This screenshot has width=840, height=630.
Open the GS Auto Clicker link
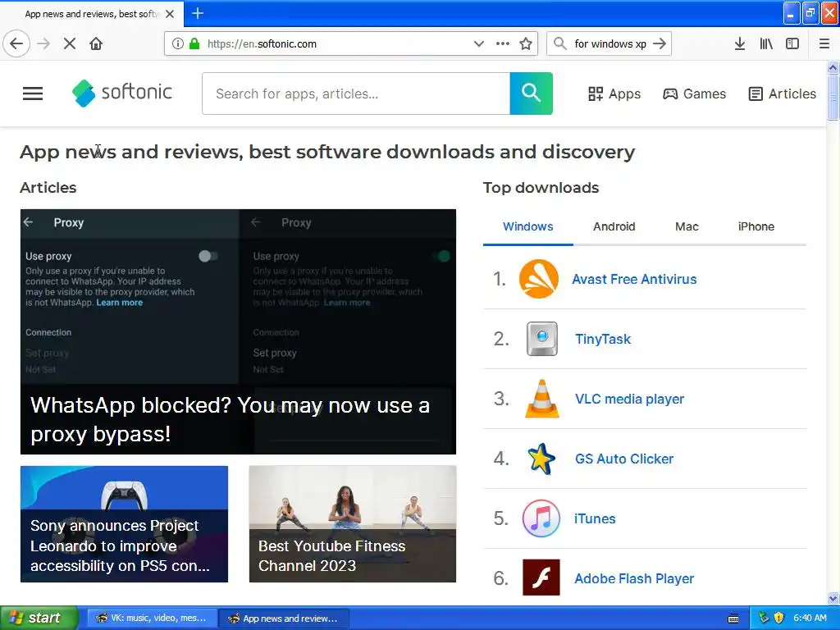point(624,459)
